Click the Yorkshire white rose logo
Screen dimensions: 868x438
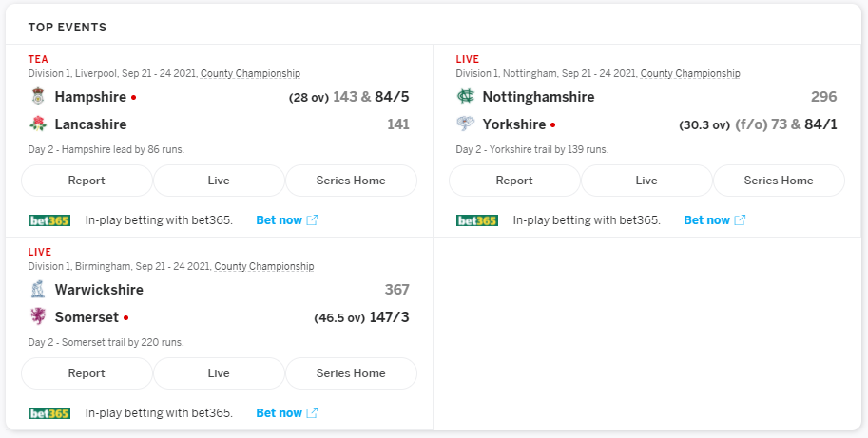(x=466, y=124)
